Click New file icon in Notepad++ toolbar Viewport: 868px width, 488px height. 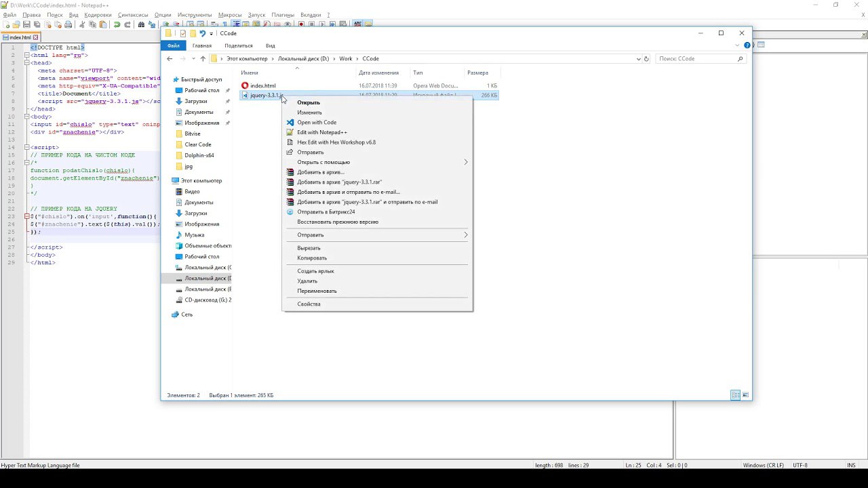pos(6,24)
